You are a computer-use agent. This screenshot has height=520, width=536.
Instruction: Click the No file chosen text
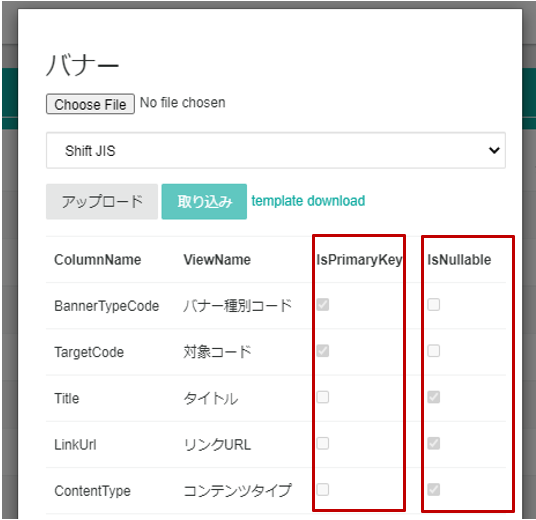[183, 103]
